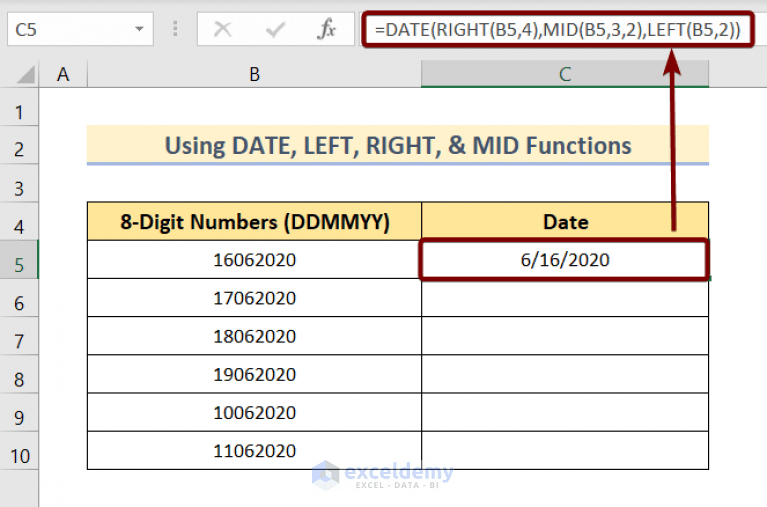Image resolution: width=767 pixels, height=507 pixels.
Task: Select cell showing date 6/16/2020
Action: (x=565, y=259)
